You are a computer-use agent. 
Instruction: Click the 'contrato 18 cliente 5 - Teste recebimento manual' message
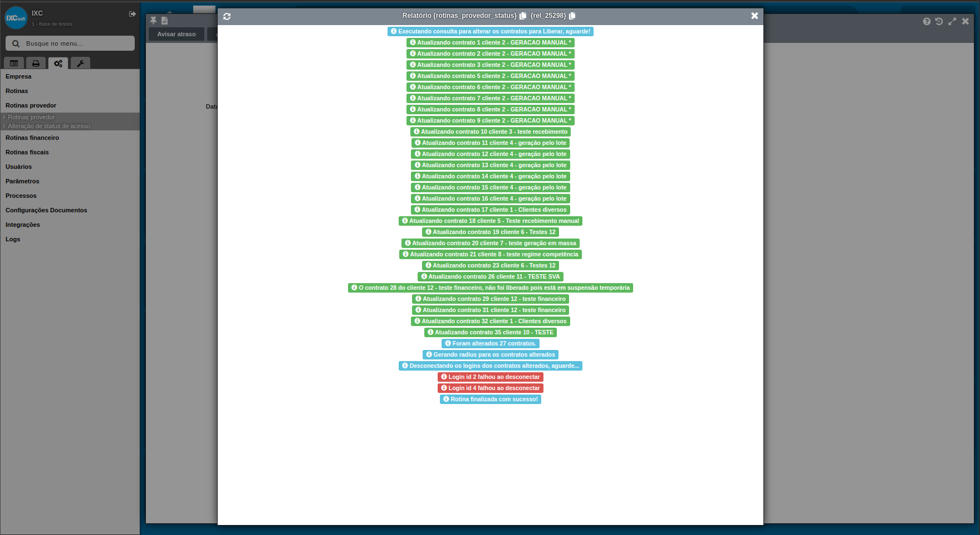pyautogui.click(x=491, y=221)
